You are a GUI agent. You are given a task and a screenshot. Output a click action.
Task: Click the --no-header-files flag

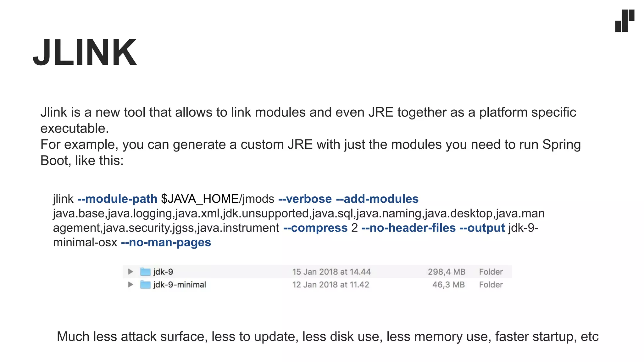click(x=408, y=228)
